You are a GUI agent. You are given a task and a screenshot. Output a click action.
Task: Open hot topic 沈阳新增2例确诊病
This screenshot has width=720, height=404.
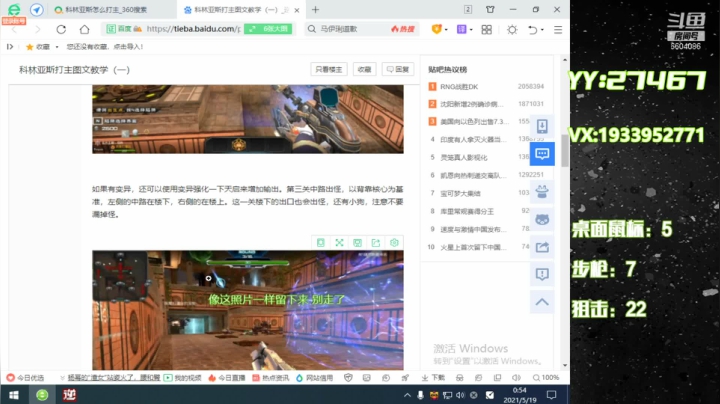(x=471, y=104)
